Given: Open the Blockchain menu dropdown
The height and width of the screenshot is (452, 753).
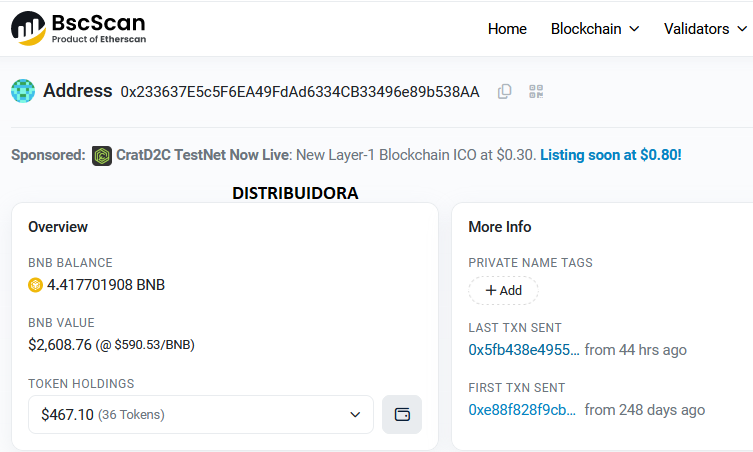Looking at the screenshot, I should 595,29.
